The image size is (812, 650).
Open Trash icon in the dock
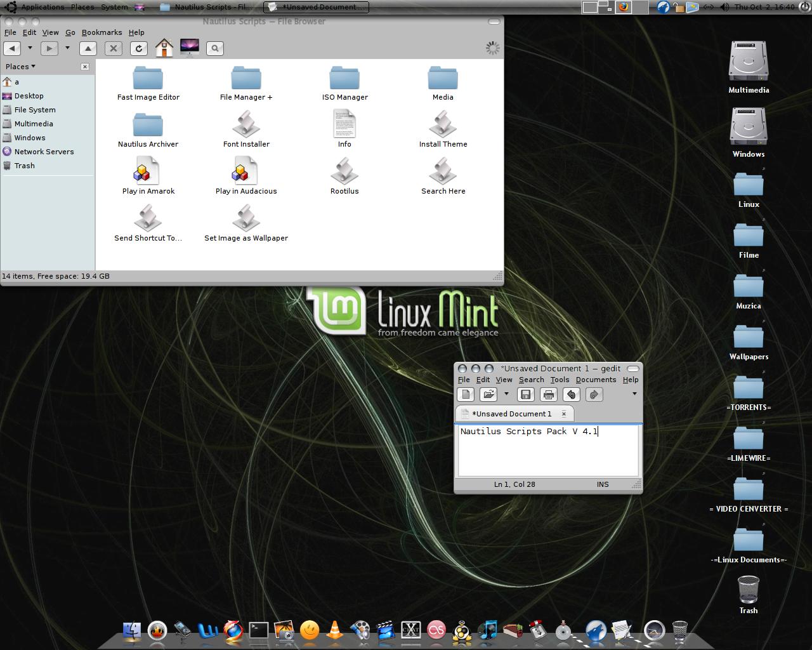pyautogui.click(x=679, y=630)
